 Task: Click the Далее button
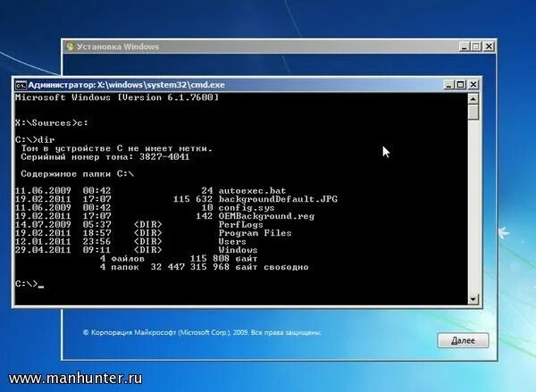463,340
